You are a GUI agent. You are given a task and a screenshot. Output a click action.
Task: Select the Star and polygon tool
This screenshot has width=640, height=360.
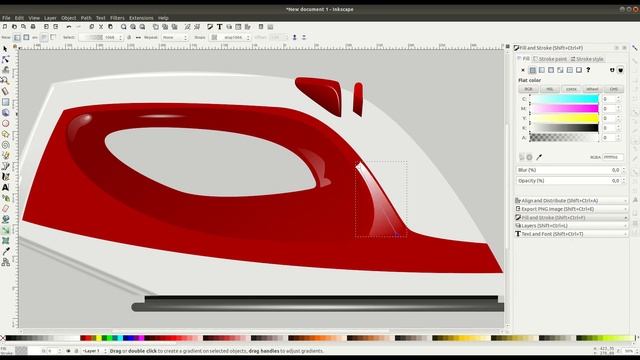[x=5, y=134]
